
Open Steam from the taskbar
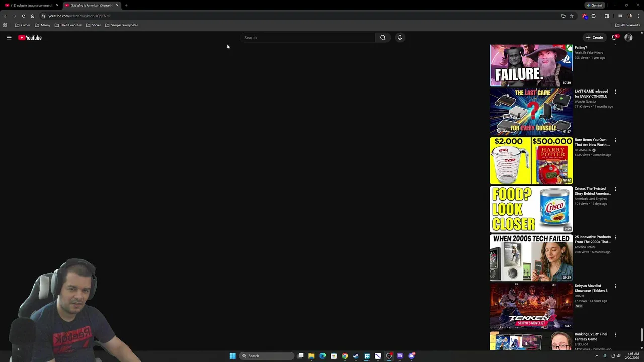point(356,356)
